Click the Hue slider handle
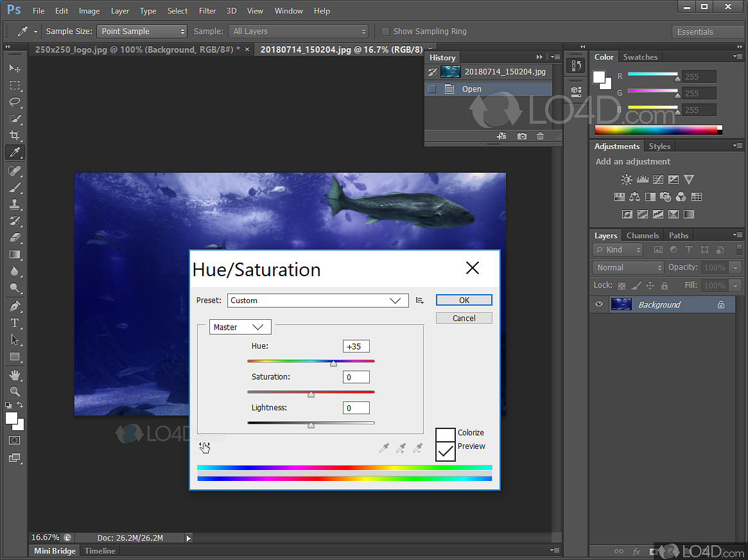This screenshot has width=748, height=560. tap(333, 364)
